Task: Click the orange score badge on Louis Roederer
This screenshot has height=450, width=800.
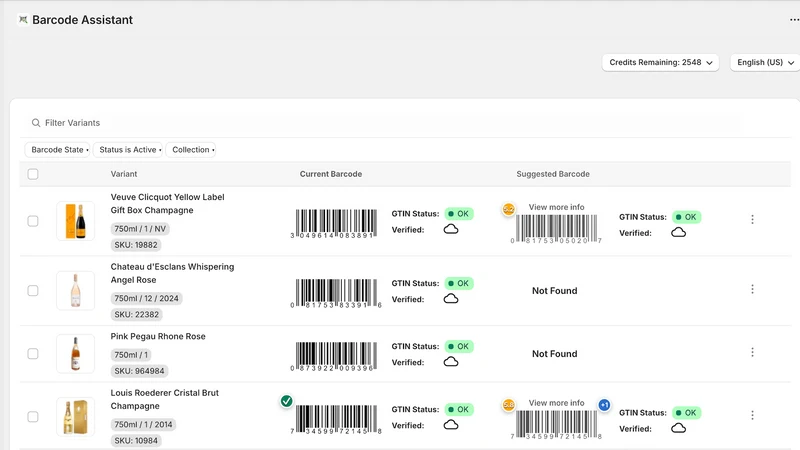Action: (509, 405)
